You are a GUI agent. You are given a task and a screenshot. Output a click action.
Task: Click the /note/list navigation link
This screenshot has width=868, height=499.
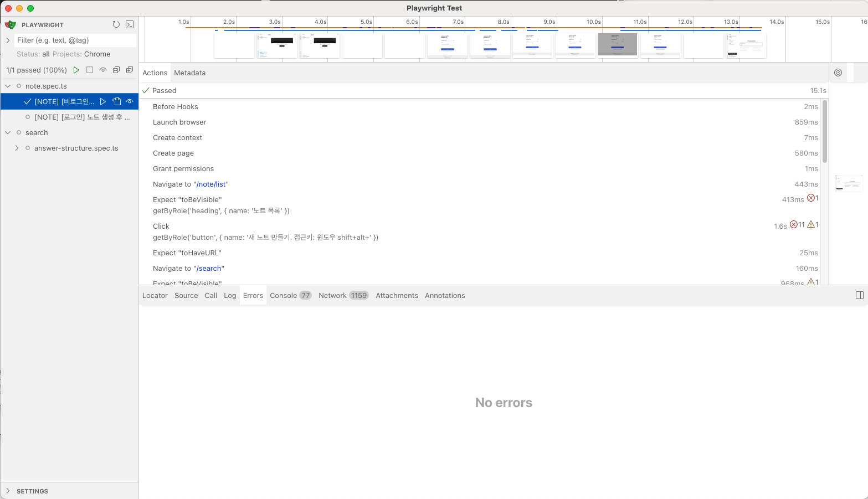pyautogui.click(x=212, y=184)
